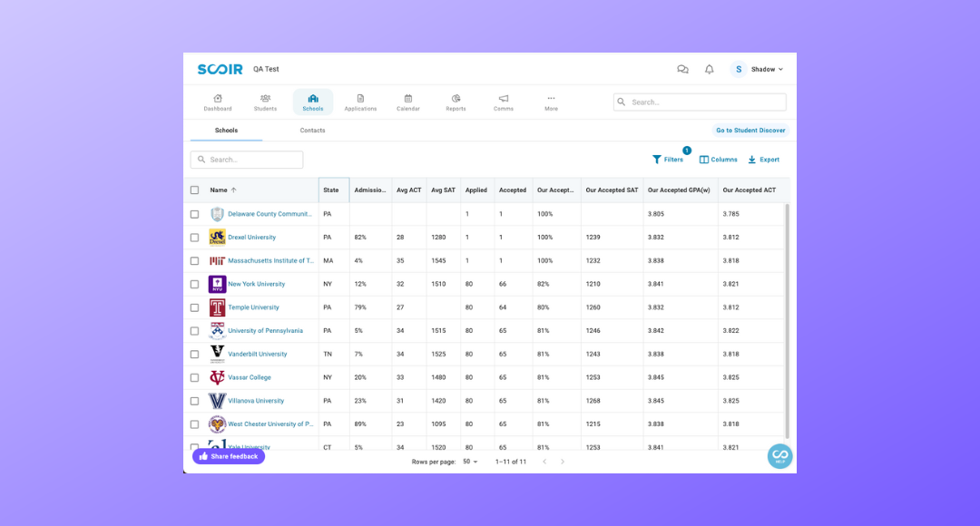980x526 pixels.
Task: Open the Students navigation icon
Action: (x=265, y=102)
